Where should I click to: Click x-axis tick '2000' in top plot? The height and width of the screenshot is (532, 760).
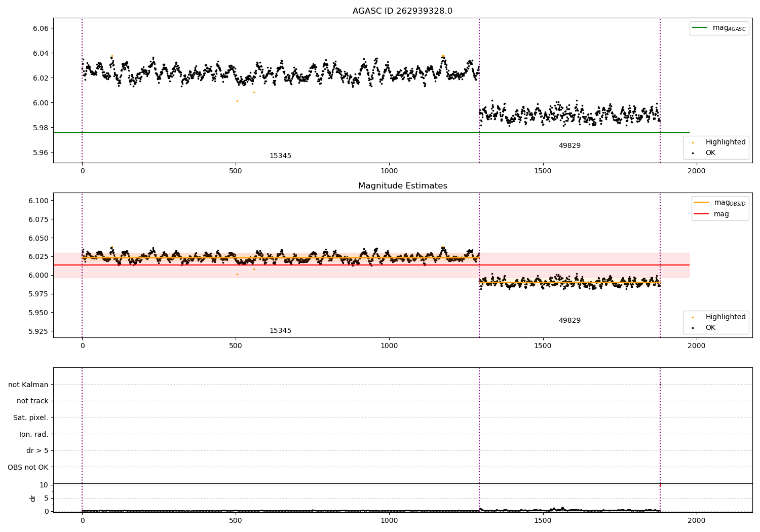click(697, 171)
